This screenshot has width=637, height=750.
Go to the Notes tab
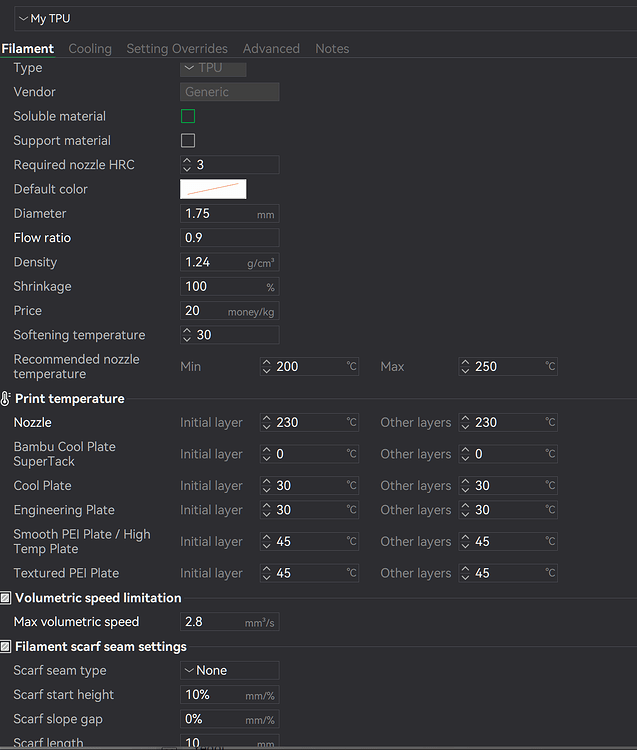332,49
